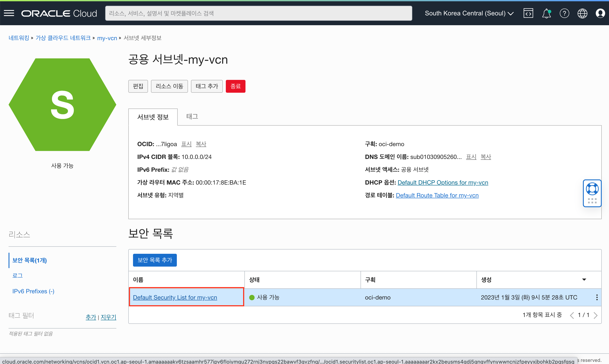
Task: Click the IPv4 CIDR value 10.0.0.0/24
Action: [x=196, y=157]
